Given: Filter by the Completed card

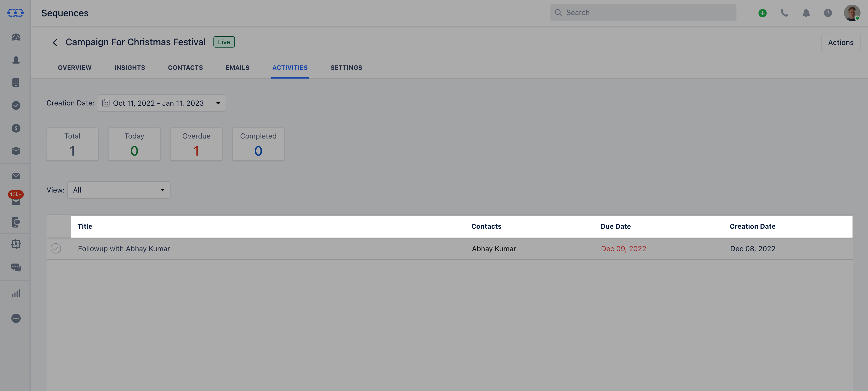Looking at the screenshot, I should pos(258,144).
